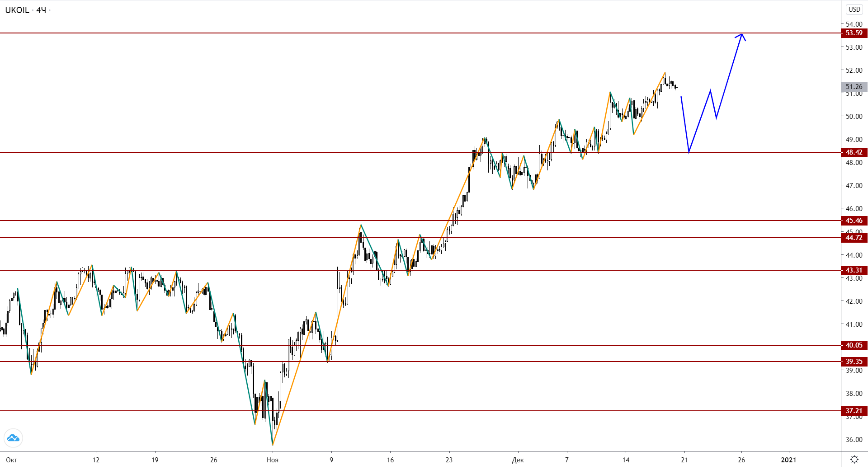Click the 42.00 price scale value
Viewport: 868px width, 470px height.
point(854,301)
